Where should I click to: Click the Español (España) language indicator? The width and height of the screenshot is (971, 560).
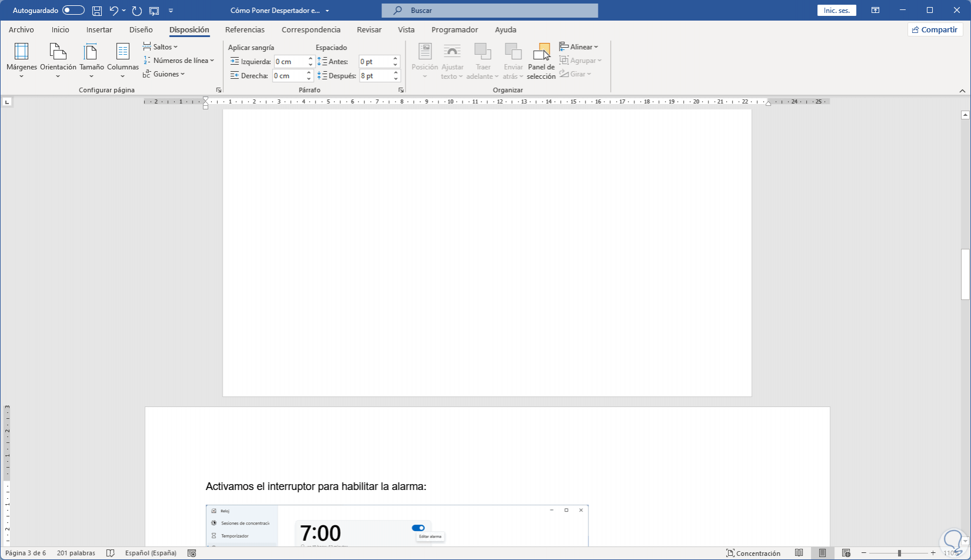(151, 553)
